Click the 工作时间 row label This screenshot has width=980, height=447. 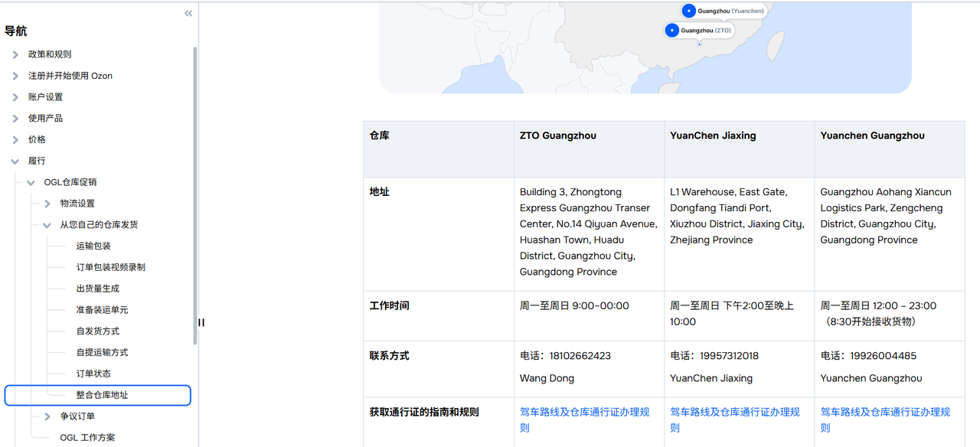click(390, 305)
